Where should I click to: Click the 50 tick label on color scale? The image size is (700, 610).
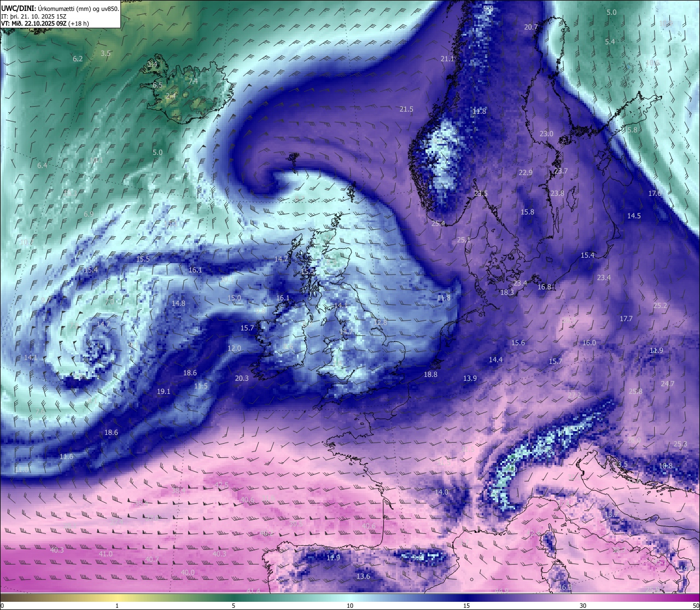[x=696, y=606]
